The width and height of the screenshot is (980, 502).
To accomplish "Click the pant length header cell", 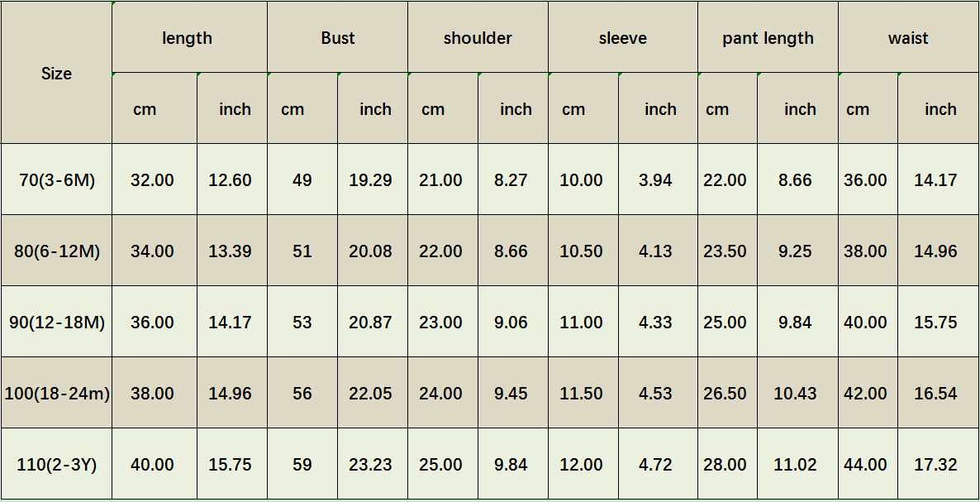I will point(768,38).
